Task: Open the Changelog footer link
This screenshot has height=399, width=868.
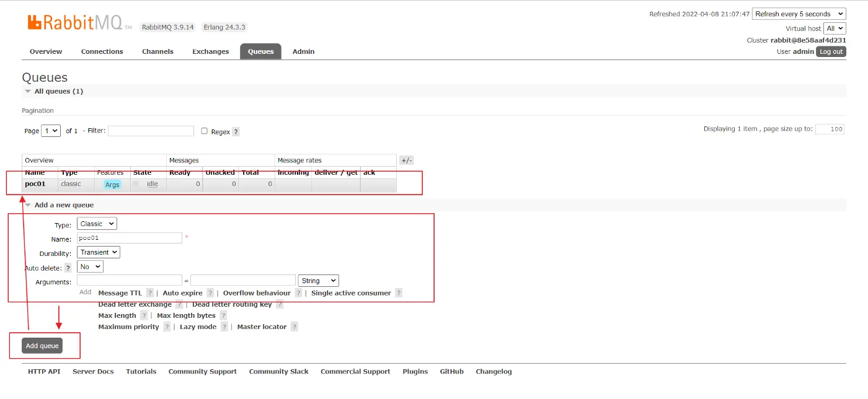Action: click(494, 372)
